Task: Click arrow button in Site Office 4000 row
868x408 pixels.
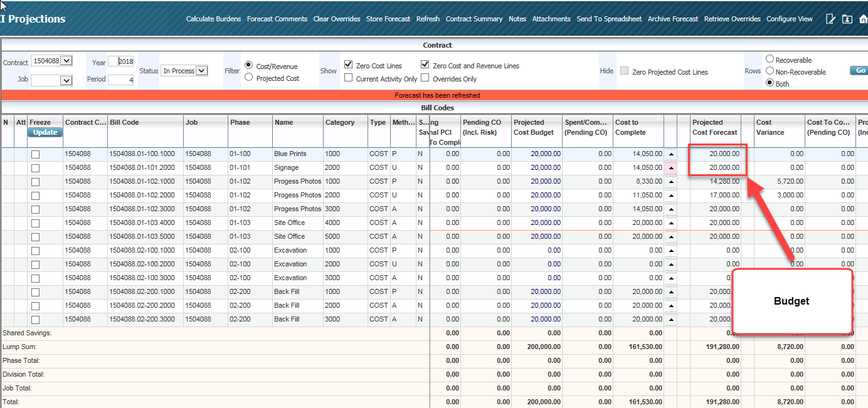Action: point(670,222)
